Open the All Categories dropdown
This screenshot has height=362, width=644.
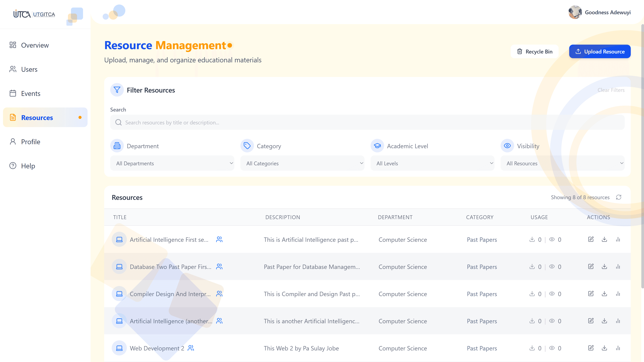(302, 163)
